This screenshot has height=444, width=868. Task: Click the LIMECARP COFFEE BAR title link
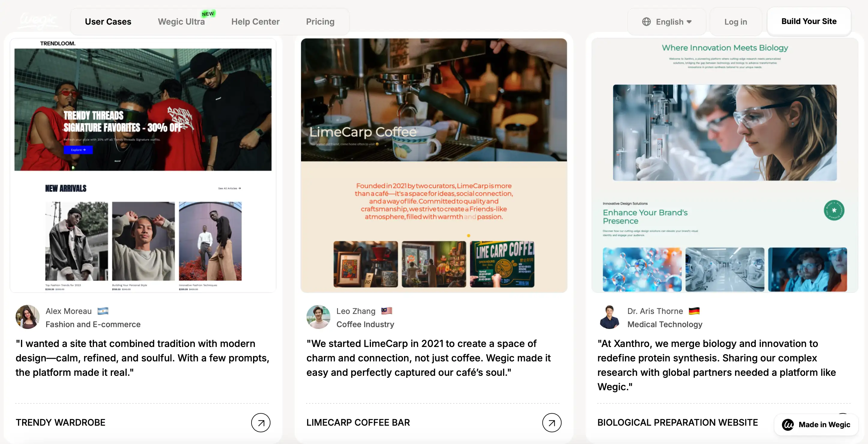(x=358, y=422)
